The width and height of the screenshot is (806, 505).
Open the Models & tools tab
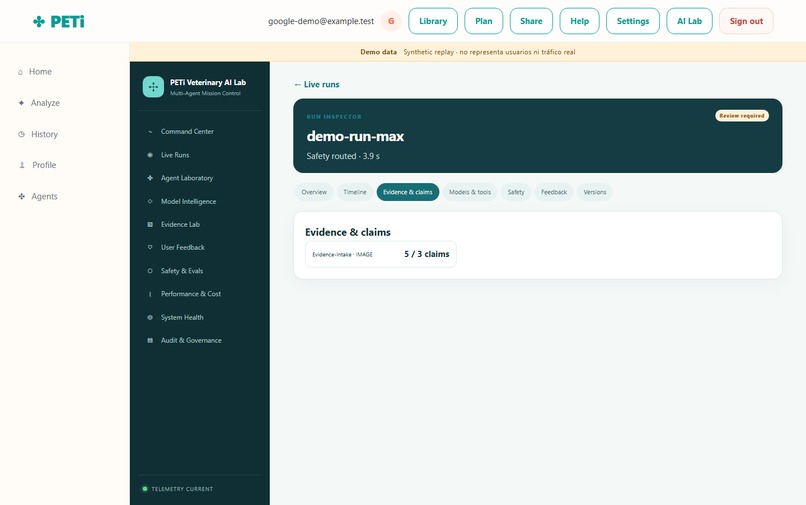pos(470,192)
